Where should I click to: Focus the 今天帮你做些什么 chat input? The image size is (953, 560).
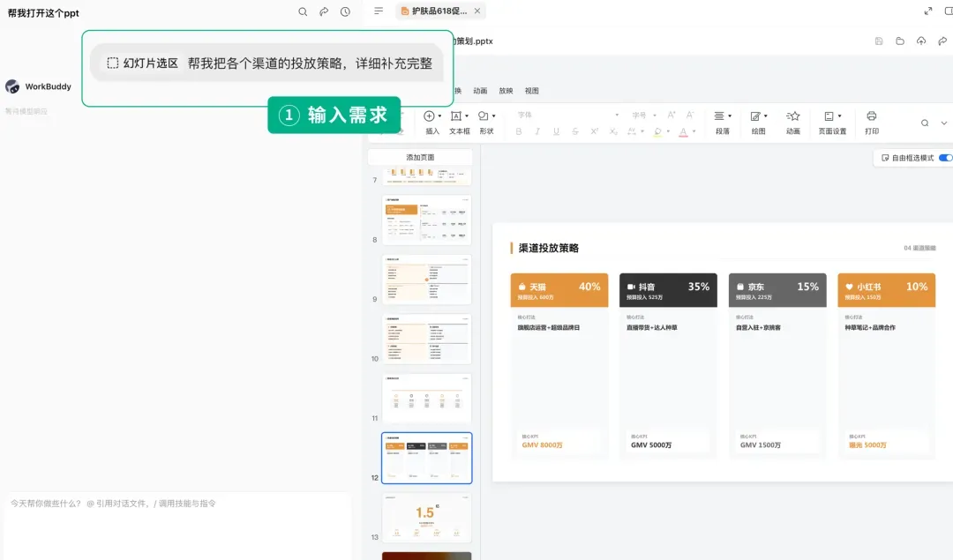[176, 524]
